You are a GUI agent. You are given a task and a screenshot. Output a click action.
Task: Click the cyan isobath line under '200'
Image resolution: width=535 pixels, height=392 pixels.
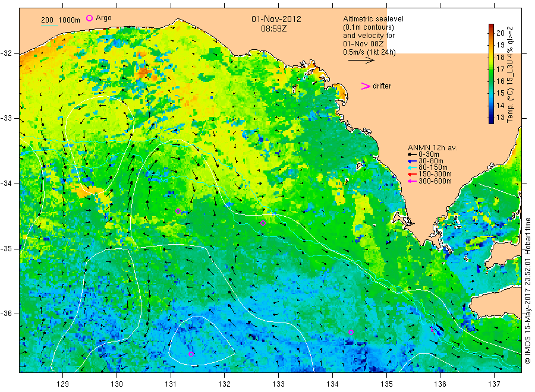click(x=49, y=25)
